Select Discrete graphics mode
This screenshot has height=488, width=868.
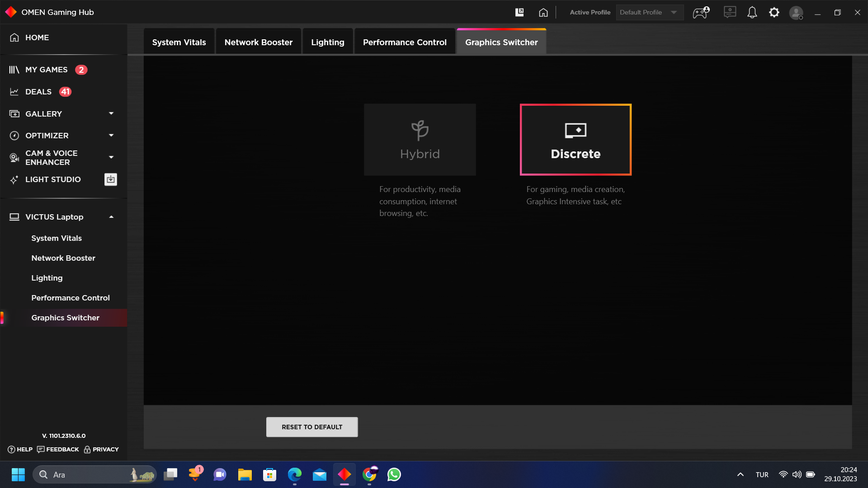pyautogui.click(x=576, y=140)
